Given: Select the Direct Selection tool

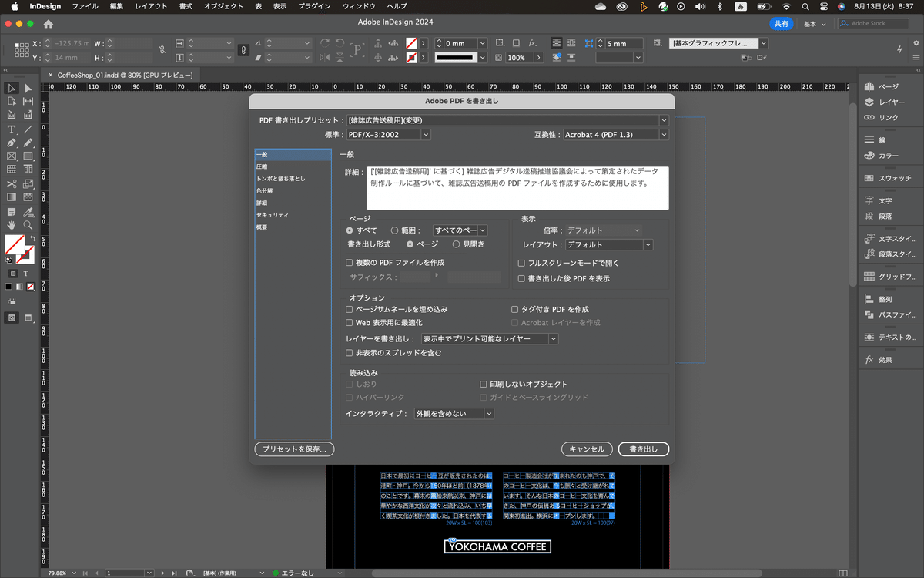Looking at the screenshot, I should tap(28, 89).
